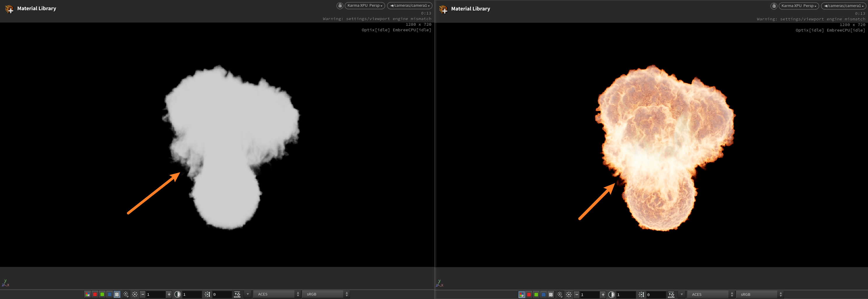Show only blue channel in right viewport
Image resolution: width=868 pixels, height=299 pixels.
click(544, 295)
